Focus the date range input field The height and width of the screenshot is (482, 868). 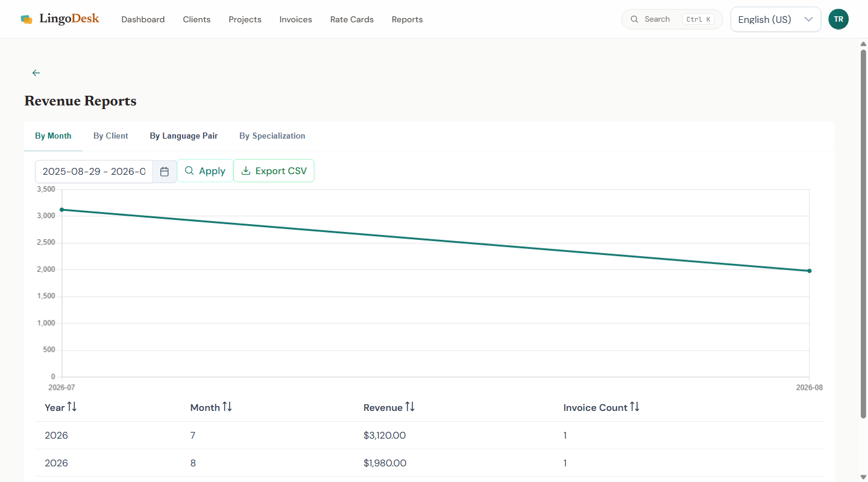pos(94,172)
